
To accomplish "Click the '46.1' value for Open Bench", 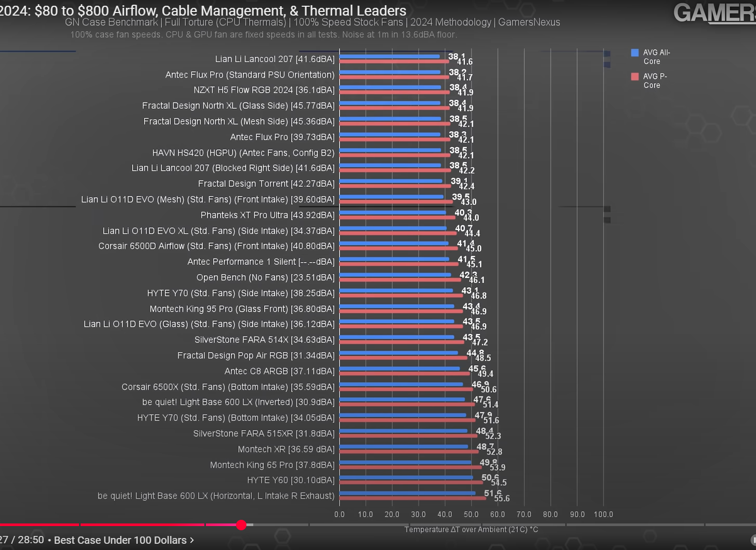I will 477,280.
